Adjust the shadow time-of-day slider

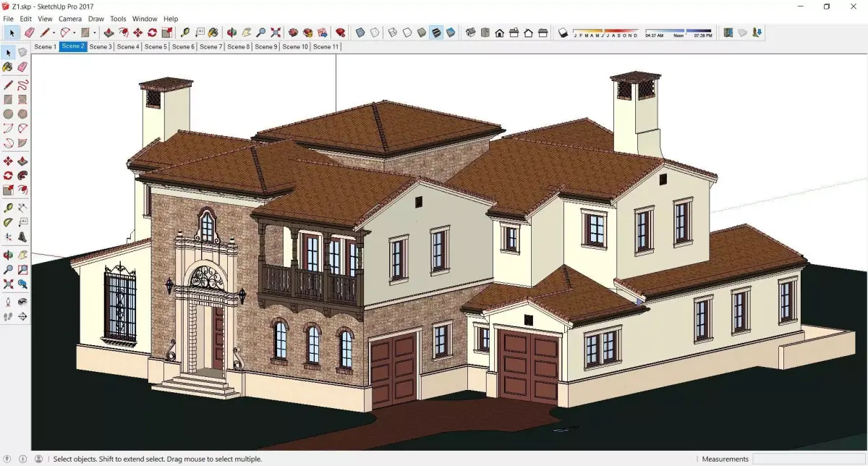(678, 32)
